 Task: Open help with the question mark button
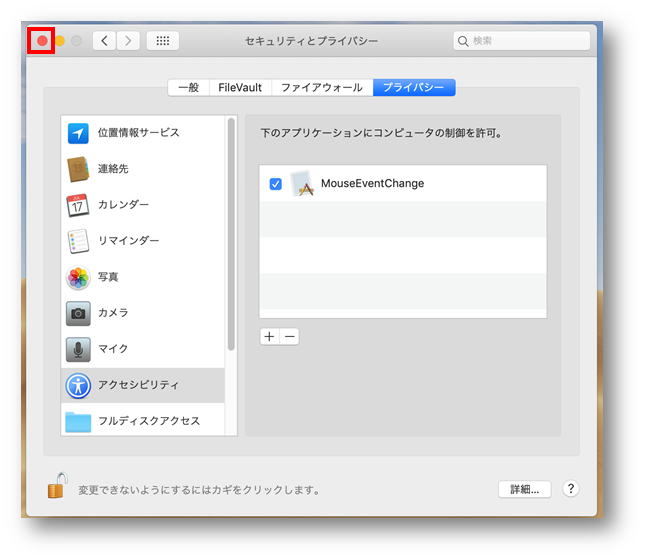[x=571, y=489]
